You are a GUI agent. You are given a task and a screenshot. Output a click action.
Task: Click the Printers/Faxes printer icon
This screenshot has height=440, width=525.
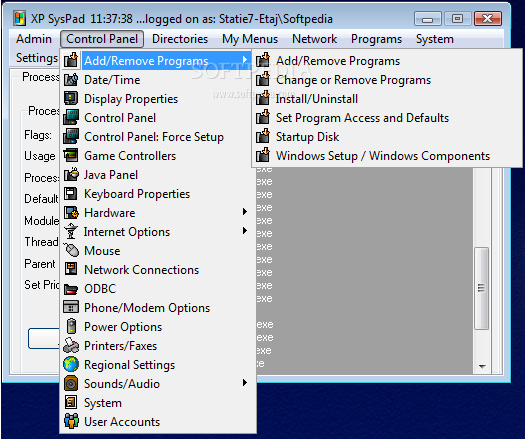(71, 346)
